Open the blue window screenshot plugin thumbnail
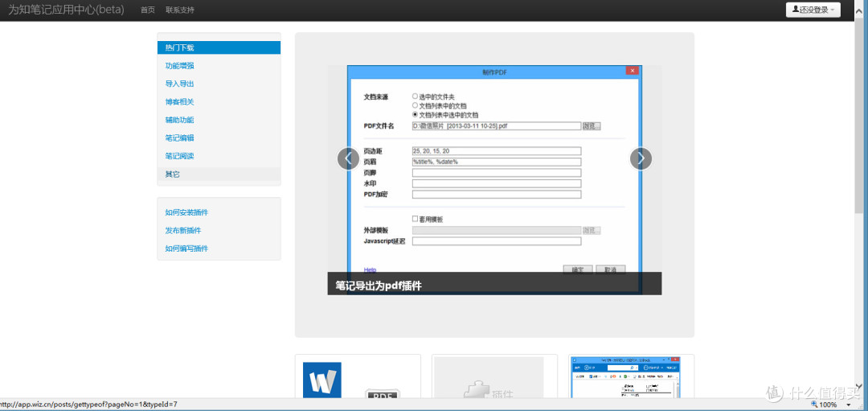The image size is (868, 411). (625, 378)
